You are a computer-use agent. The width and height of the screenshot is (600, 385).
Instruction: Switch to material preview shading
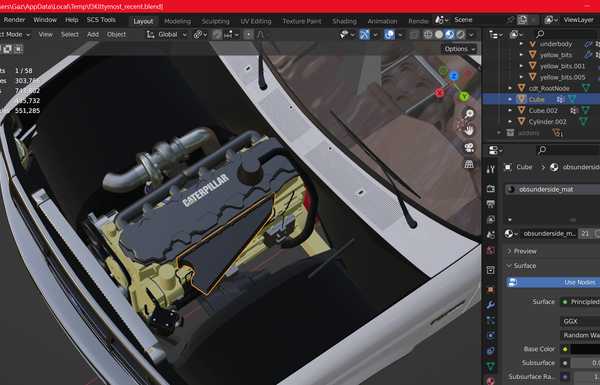click(450, 35)
